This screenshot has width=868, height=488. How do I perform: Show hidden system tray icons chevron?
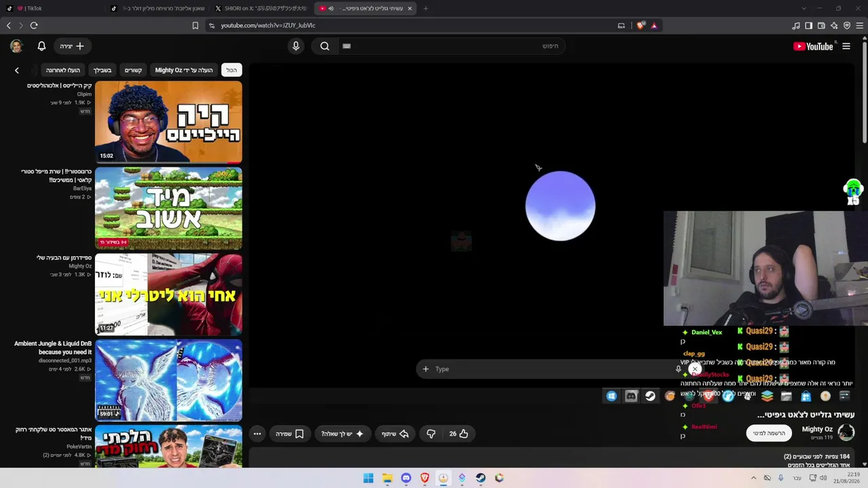753,478
